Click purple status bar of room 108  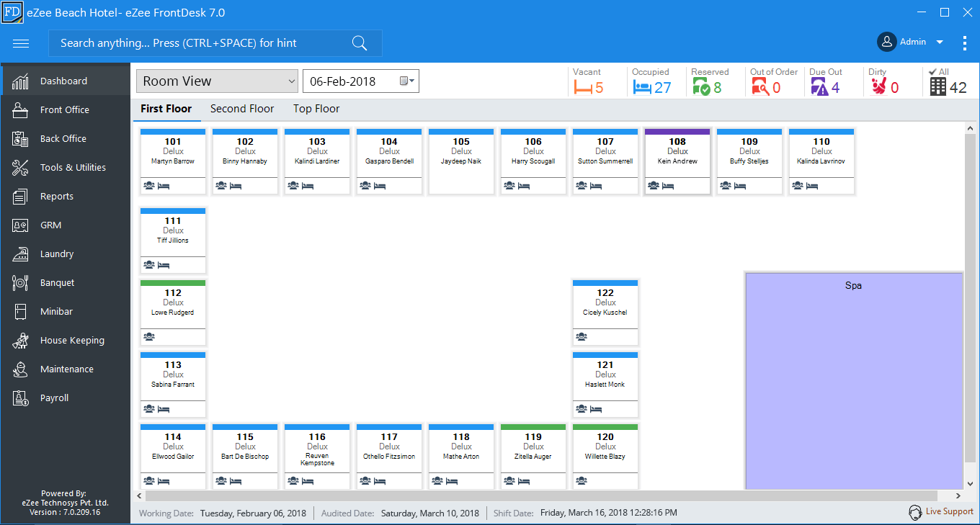[x=677, y=132]
